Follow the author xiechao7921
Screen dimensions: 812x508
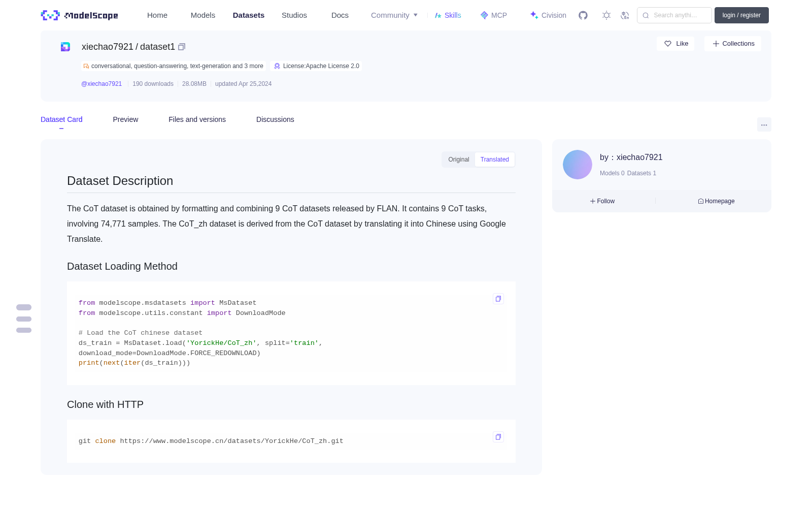coord(602,201)
